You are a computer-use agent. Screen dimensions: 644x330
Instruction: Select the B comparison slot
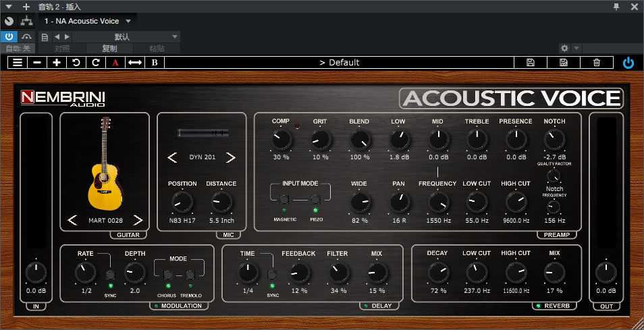click(155, 62)
